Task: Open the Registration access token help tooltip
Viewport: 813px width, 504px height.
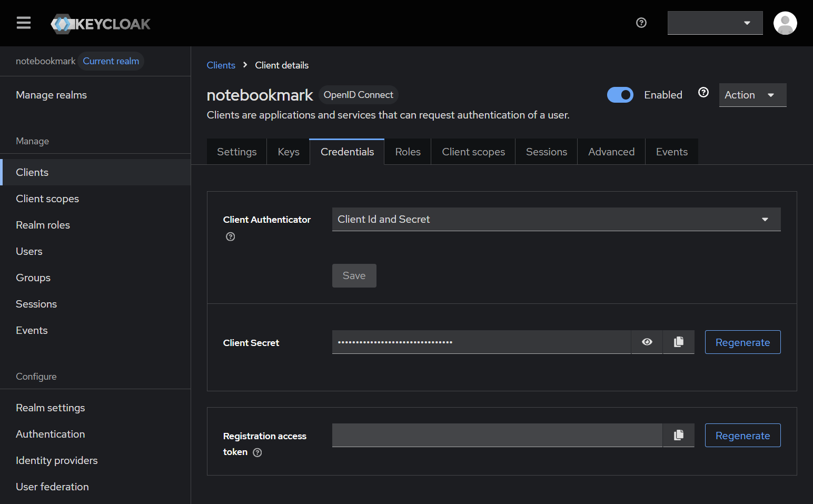Action: (x=257, y=452)
